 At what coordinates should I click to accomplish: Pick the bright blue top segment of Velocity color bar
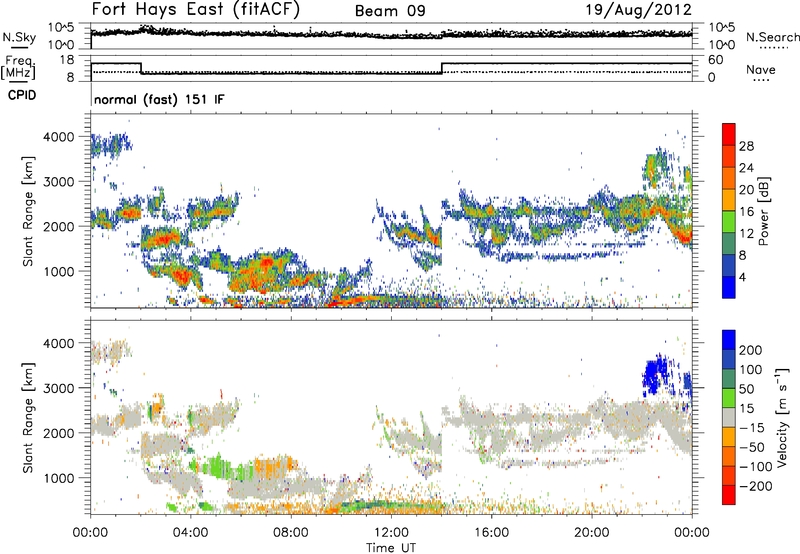pos(729,340)
